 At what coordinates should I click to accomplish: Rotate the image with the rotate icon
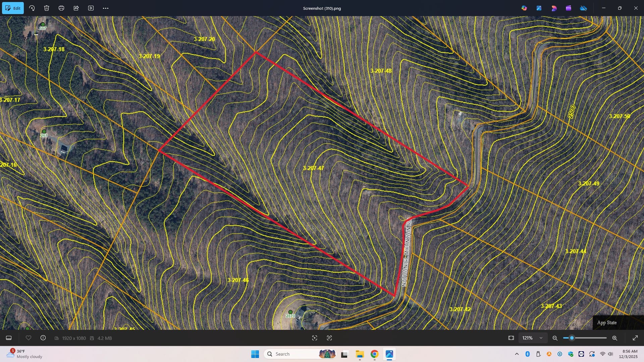tap(32, 8)
